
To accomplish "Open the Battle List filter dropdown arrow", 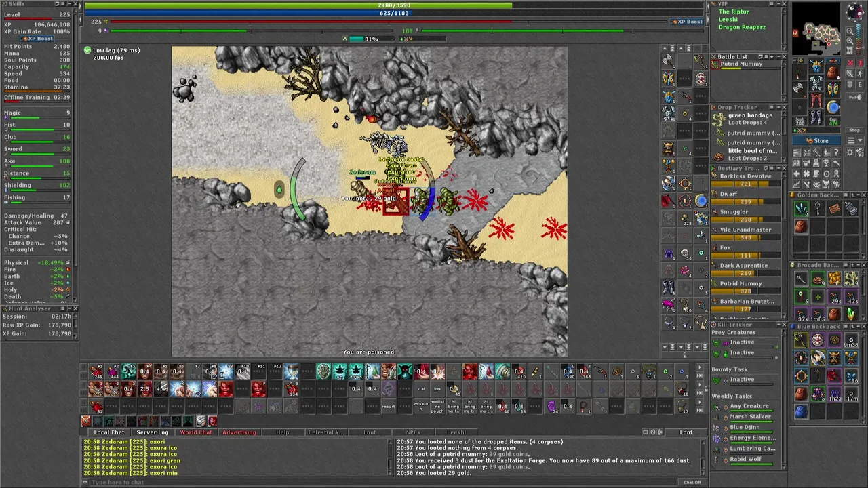I will 772,57.
